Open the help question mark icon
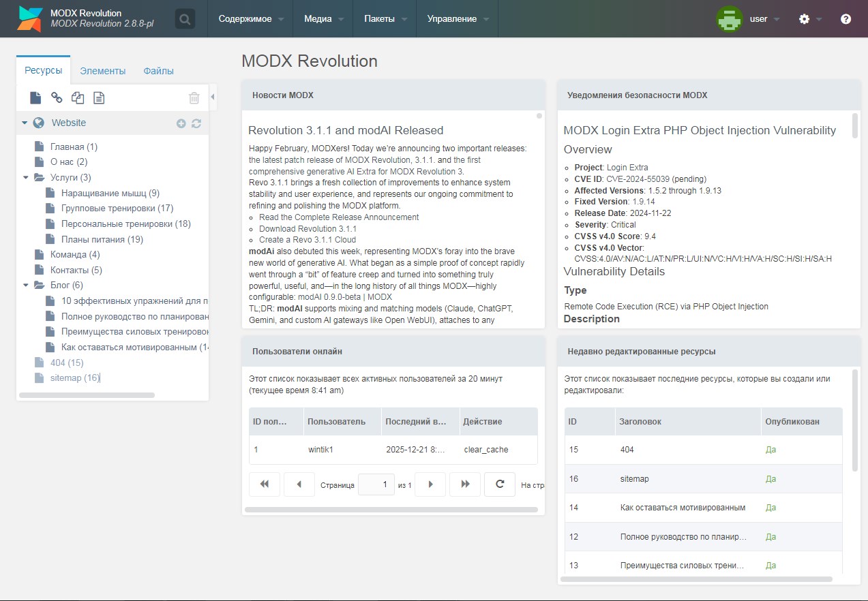The width and height of the screenshot is (868, 601). pyautogui.click(x=845, y=19)
